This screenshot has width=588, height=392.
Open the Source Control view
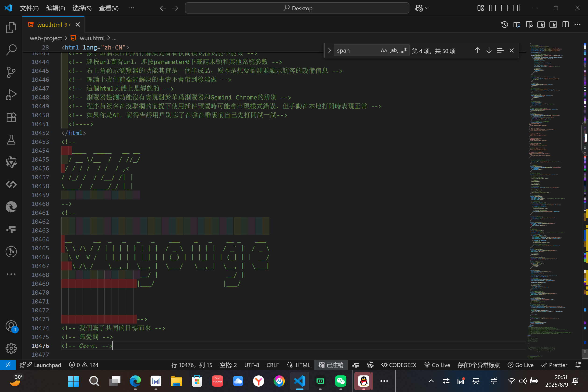[11, 73]
